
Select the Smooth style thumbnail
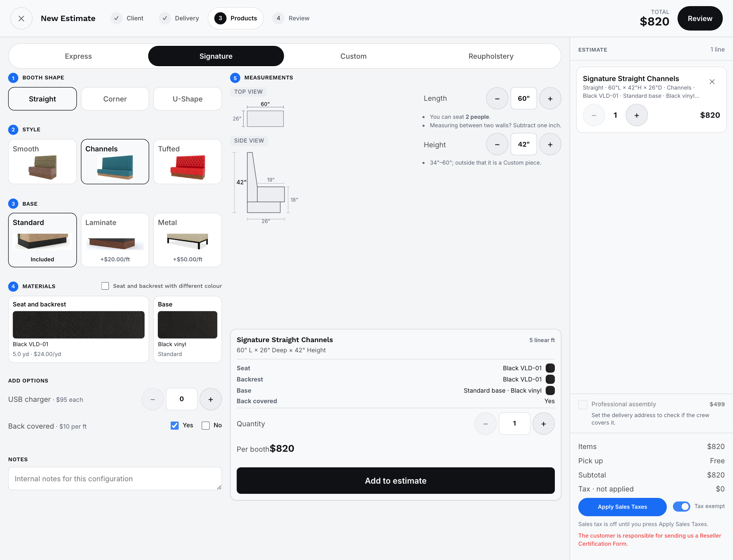click(42, 162)
